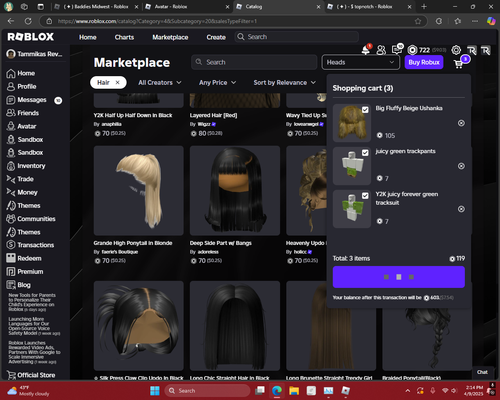Open creator link adoreiess
500x400 pixels.
208,252
